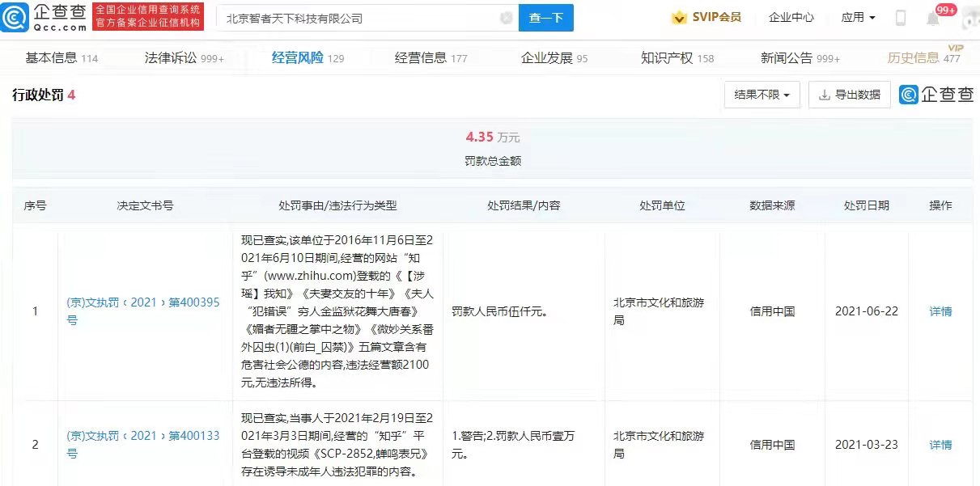Switch to the 基本信息 tab
The height and width of the screenshot is (486, 980).
[x=62, y=57]
